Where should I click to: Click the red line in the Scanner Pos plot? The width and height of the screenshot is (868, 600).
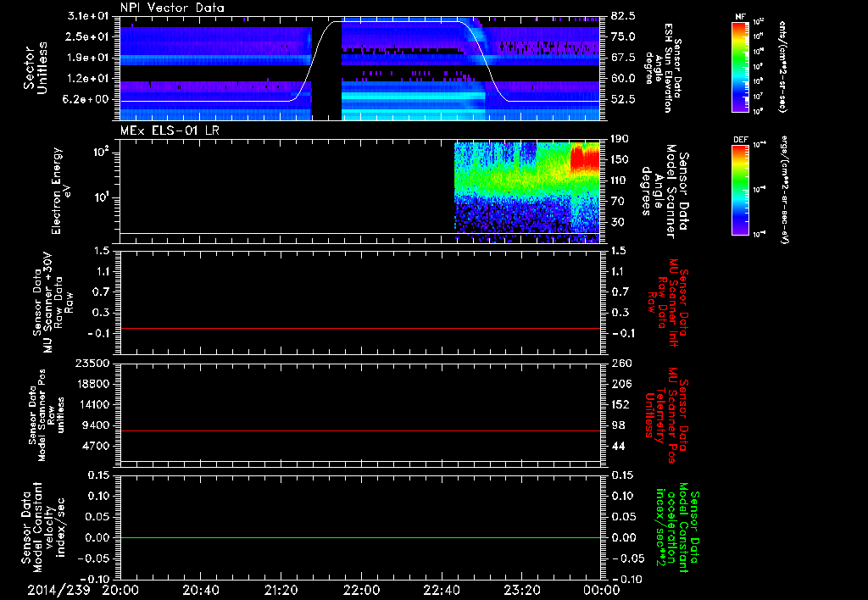tap(360, 431)
